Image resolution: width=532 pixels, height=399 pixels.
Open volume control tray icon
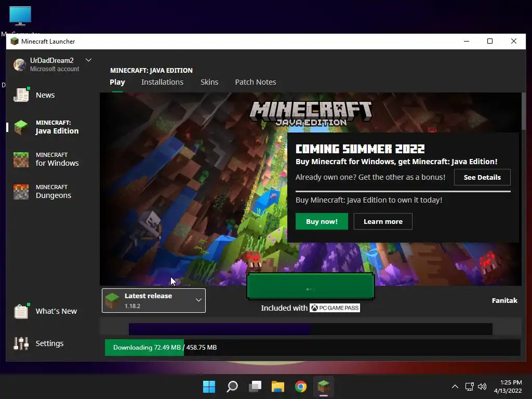click(x=482, y=387)
